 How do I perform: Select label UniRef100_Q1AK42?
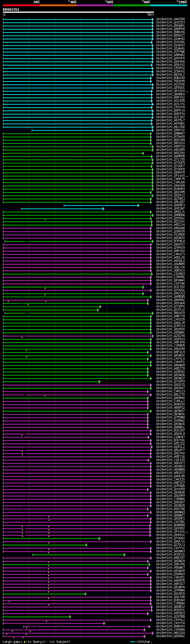(x=170, y=39)
